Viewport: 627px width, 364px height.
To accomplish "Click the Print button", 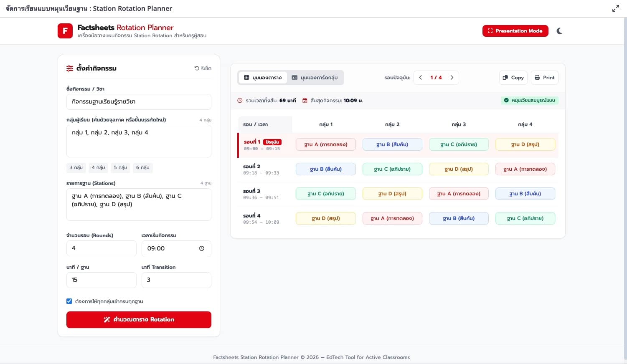I will click(x=545, y=78).
